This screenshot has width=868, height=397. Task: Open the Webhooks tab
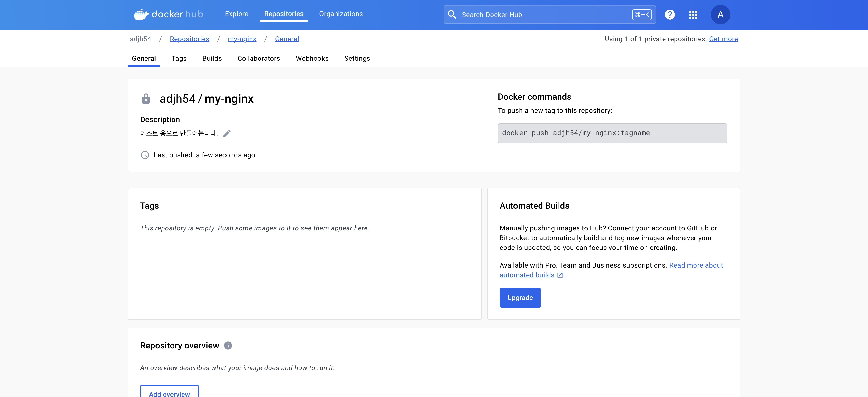tap(312, 58)
